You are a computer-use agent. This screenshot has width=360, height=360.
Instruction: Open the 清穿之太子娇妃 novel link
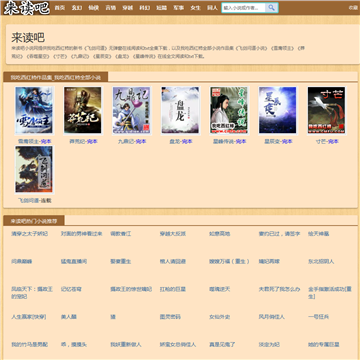29,234
